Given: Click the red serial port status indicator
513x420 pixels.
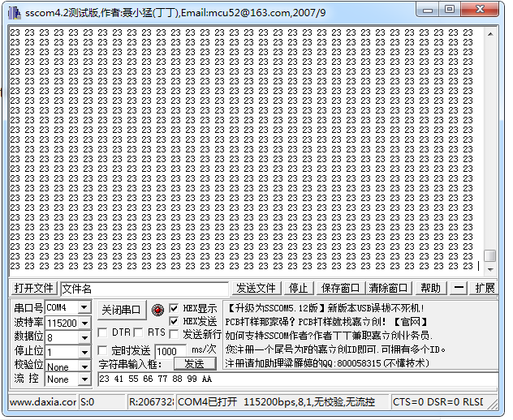Looking at the screenshot, I should click(157, 310).
